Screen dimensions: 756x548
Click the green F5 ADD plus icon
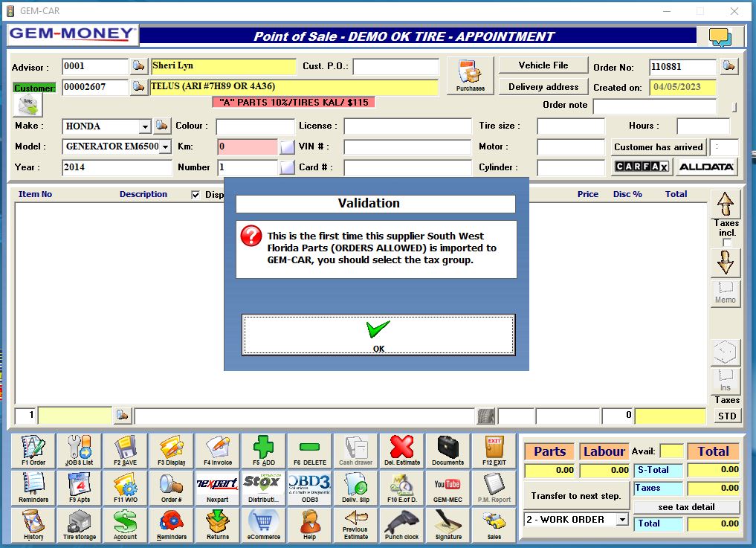click(264, 451)
